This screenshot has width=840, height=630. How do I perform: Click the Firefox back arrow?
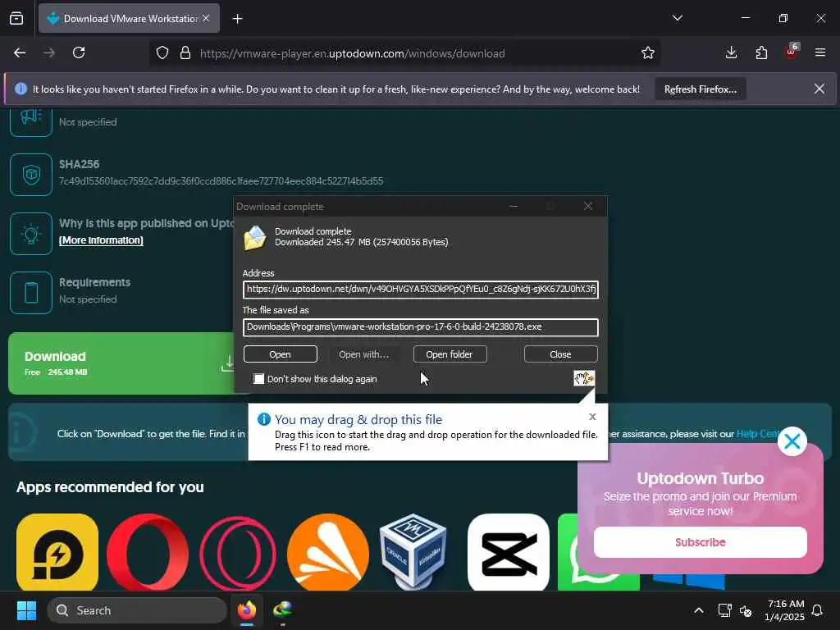[x=20, y=53]
